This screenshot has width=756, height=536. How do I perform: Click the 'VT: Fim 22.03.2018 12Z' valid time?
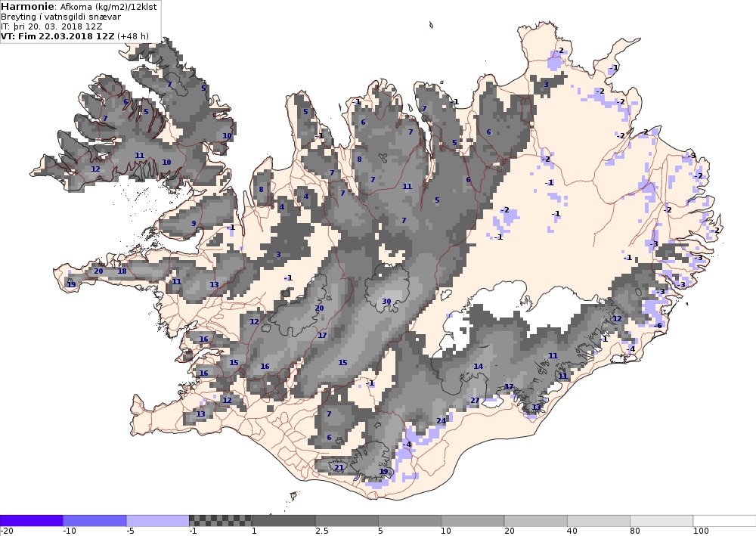[x=58, y=36]
